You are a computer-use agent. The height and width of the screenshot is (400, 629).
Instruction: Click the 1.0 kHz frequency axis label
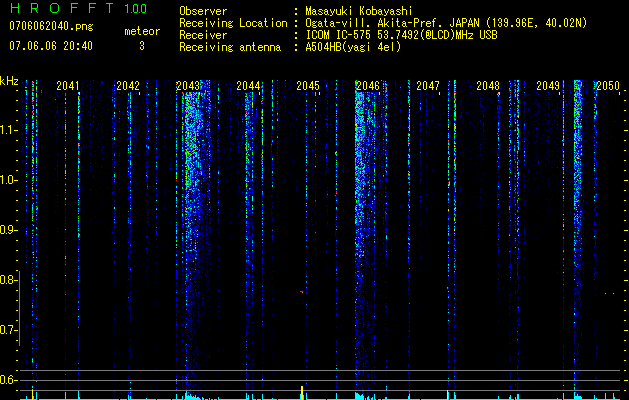point(8,180)
